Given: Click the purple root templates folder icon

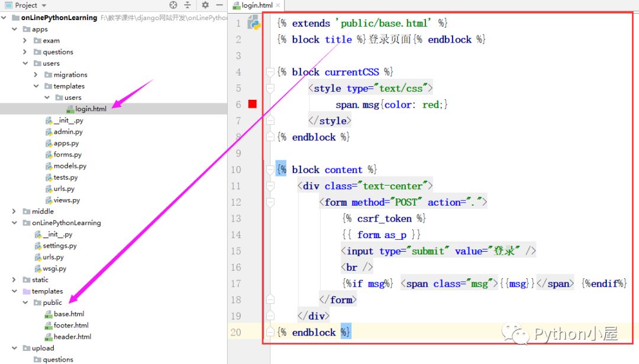Looking at the screenshot, I should (x=27, y=291).
